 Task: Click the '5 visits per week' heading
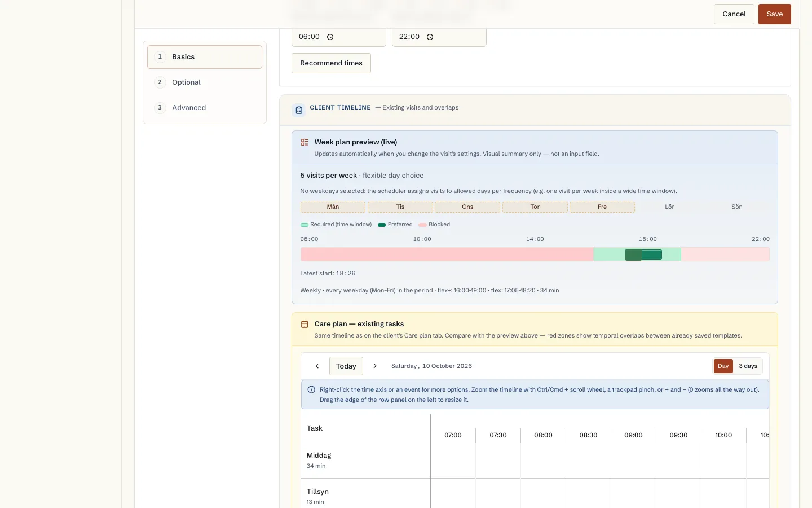click(x=328, y=176)
